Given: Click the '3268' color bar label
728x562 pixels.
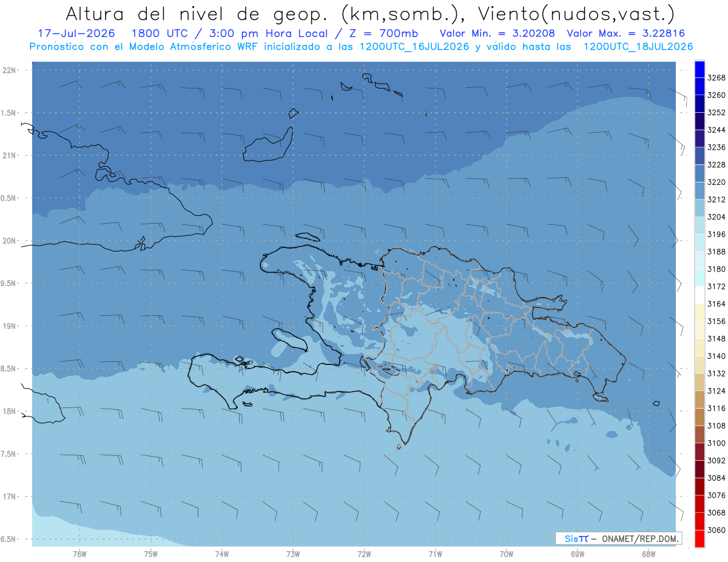Looking at the screenshot, I should point(716,78).
